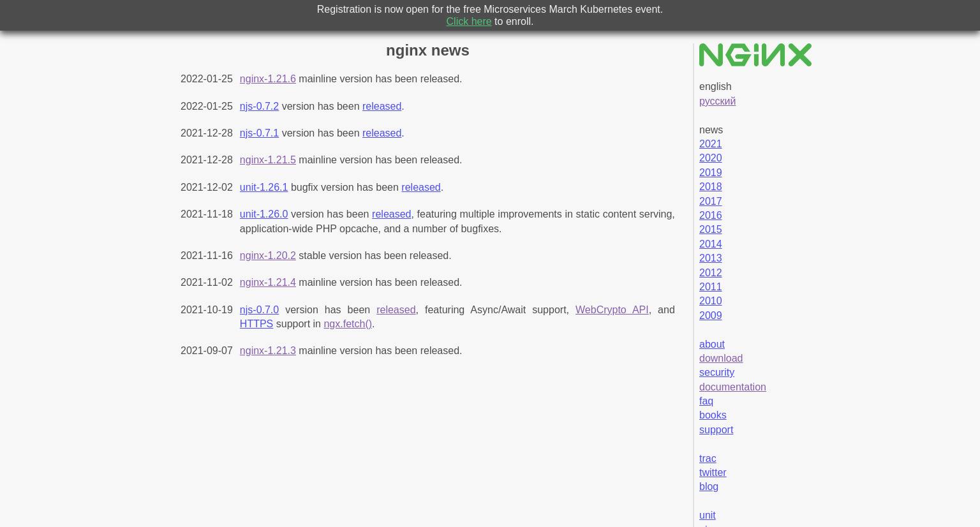The height and width of the screenshot is (527, 980).
Task: Click 'released' link for njs-0.7.1
Action: (x=382, y=133)
